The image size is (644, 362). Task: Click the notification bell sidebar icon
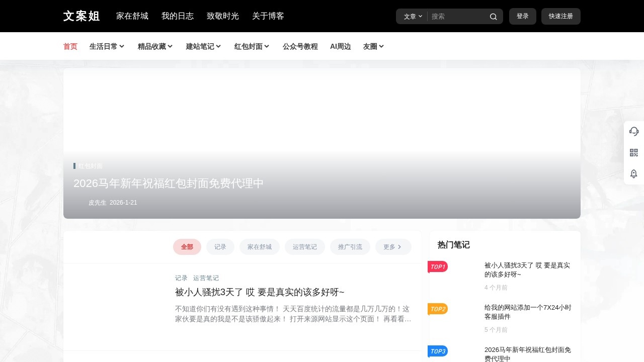[634, 174]
